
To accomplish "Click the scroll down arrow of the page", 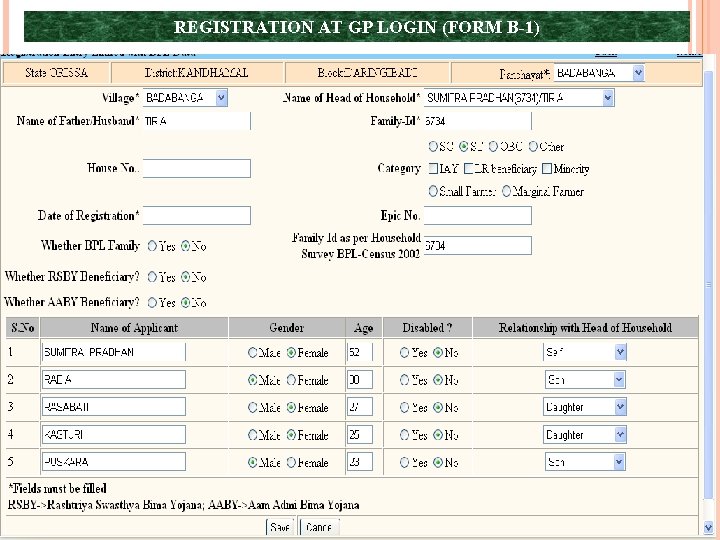I will [708, 528].
